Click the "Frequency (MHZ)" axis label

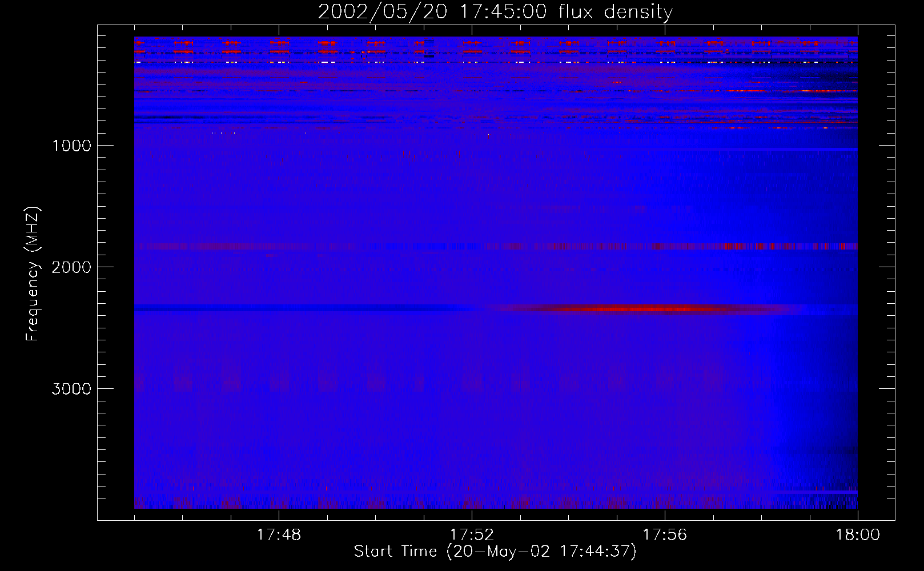pos(33,274)
